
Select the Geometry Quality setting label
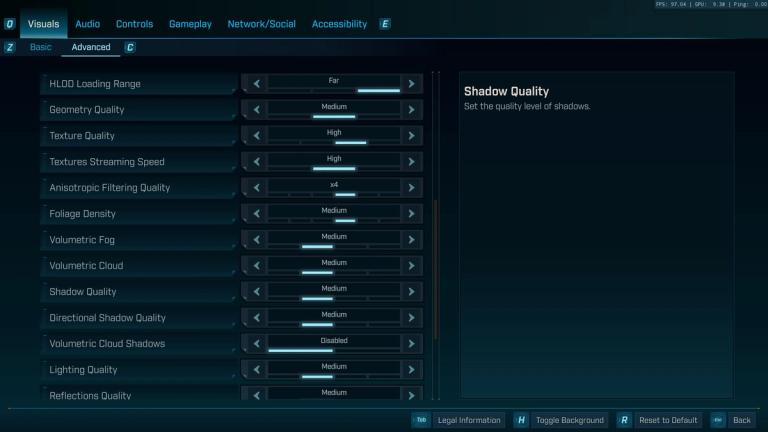point(87,110)
